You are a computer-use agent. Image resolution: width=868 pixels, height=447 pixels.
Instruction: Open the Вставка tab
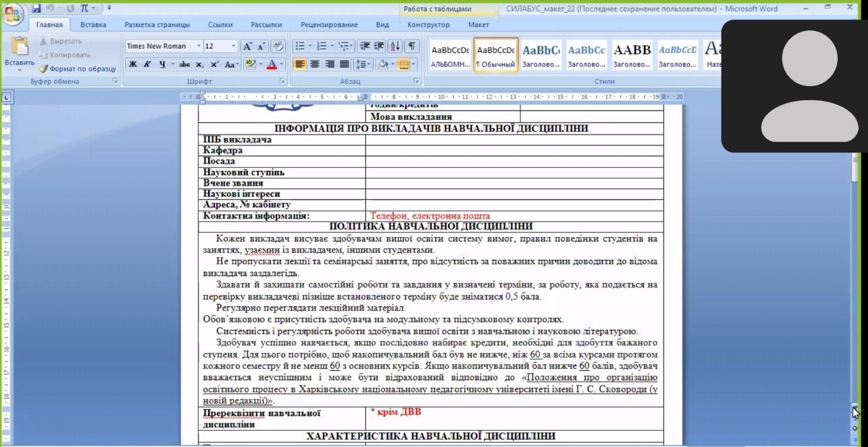(93, 25)
